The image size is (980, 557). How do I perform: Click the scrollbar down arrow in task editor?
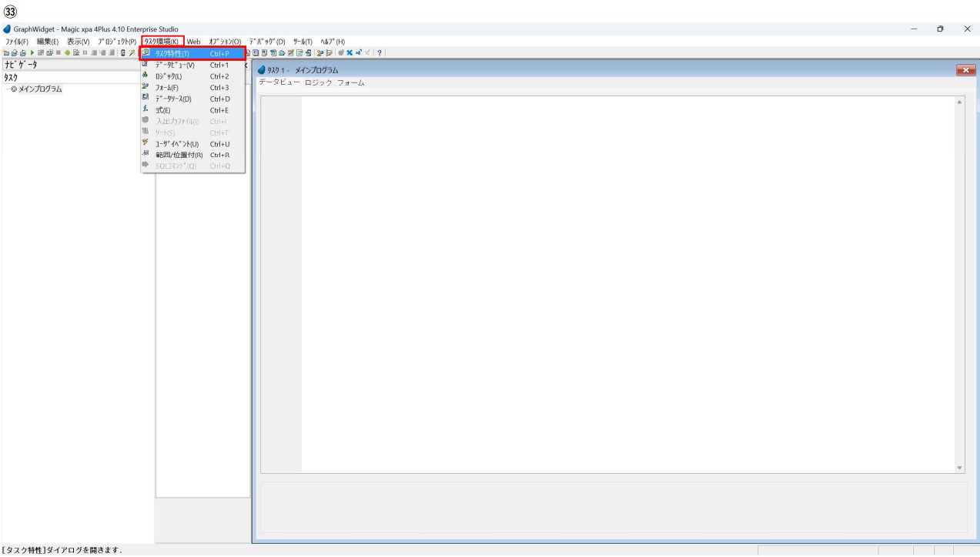pos(959,468)
